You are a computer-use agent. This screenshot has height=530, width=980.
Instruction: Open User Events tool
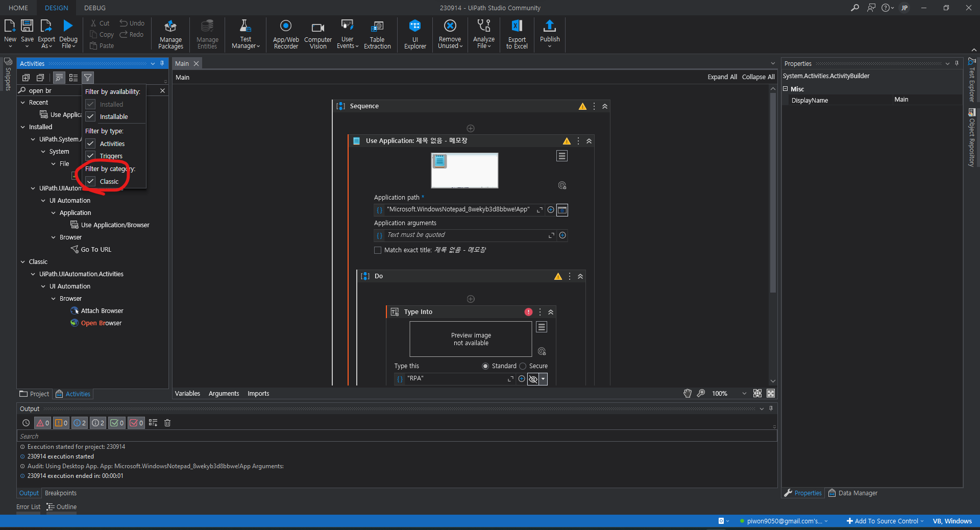pos(347,34)
